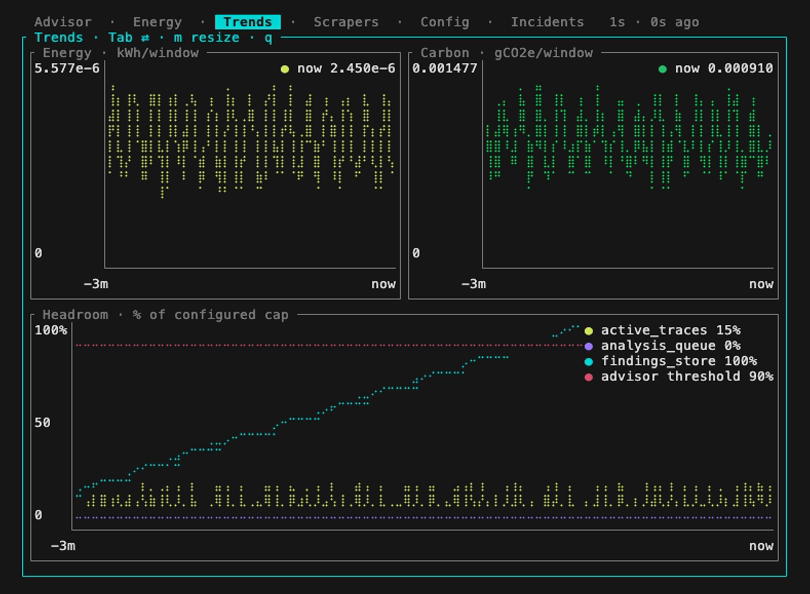
Task: Click the yellow energy legend dot
Action: point(285,69)
